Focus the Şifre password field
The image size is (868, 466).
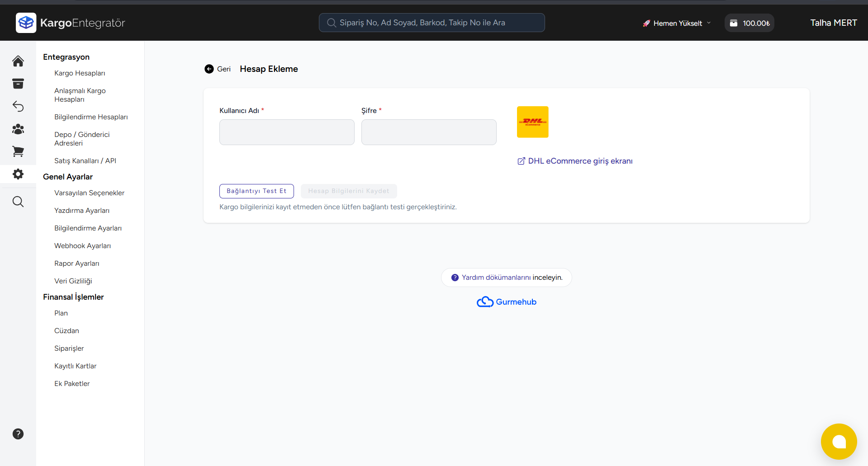[x=429, y=132]
